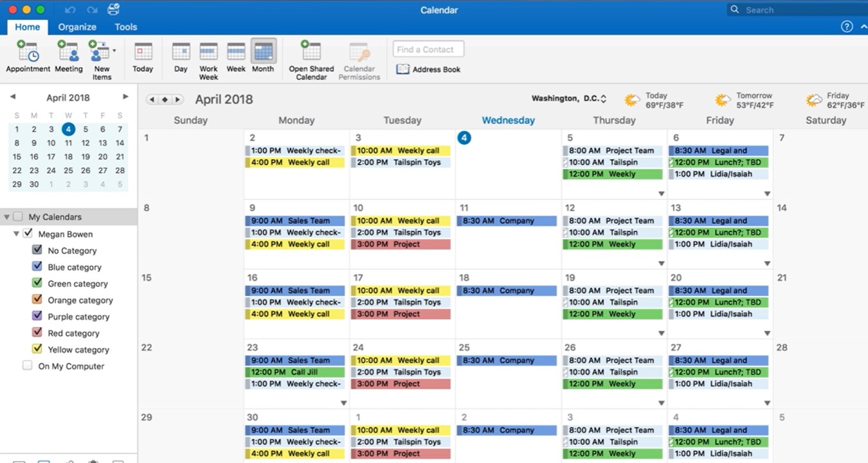Viewport: 868px width, 463px height.
Task: Select April 18 in the mini calendar
Action: tap(68, 157)
